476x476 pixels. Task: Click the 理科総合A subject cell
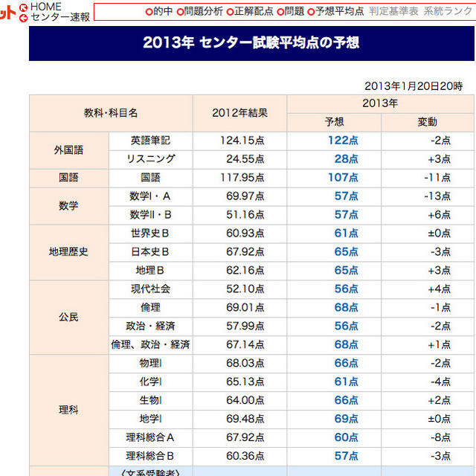click(150, 438)
